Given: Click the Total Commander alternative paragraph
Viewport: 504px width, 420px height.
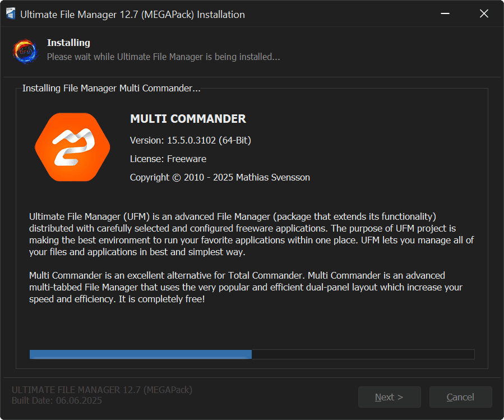Looking at the screenshot, I should click(x=246, y=287).
